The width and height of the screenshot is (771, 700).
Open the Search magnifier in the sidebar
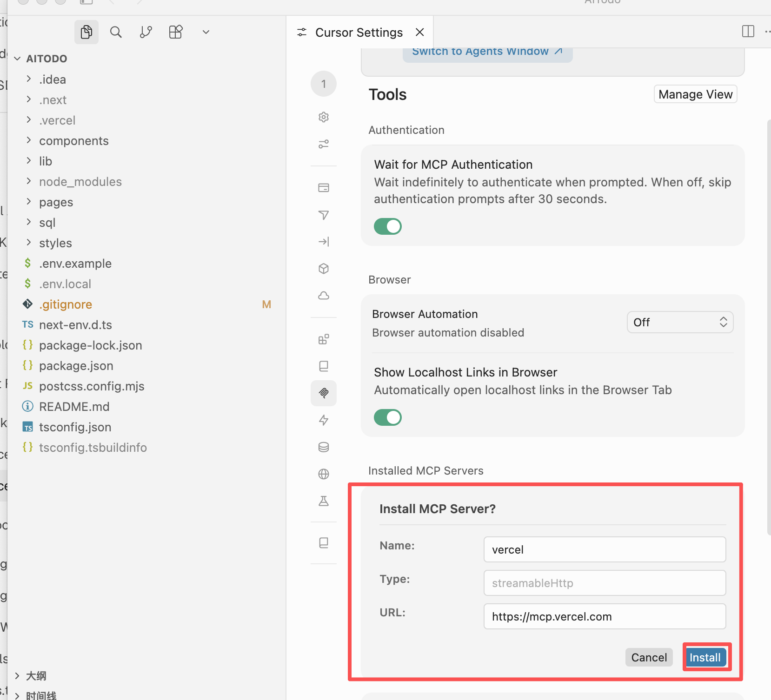(x=116, y=32)
